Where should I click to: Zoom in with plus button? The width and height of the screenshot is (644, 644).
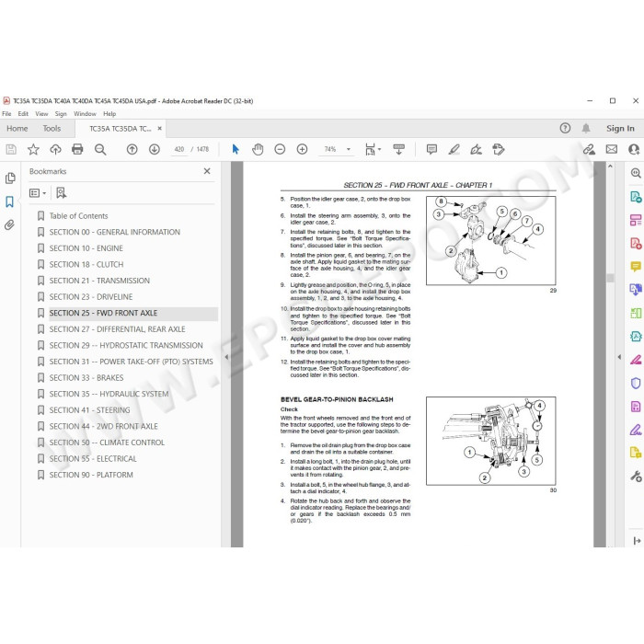click(x=303, y=149)
